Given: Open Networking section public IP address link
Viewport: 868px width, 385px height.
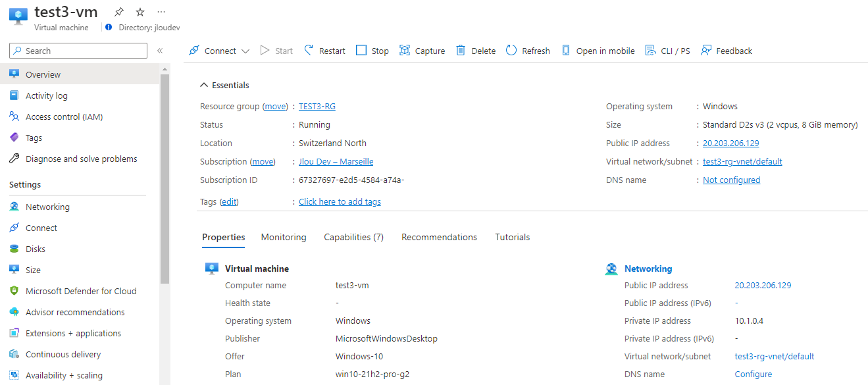Looking at the screenshot, I should pyautogui.click(x=763, y=285).
